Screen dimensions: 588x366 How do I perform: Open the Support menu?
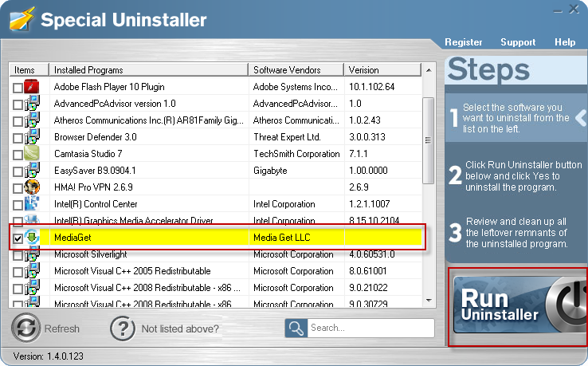518,42
